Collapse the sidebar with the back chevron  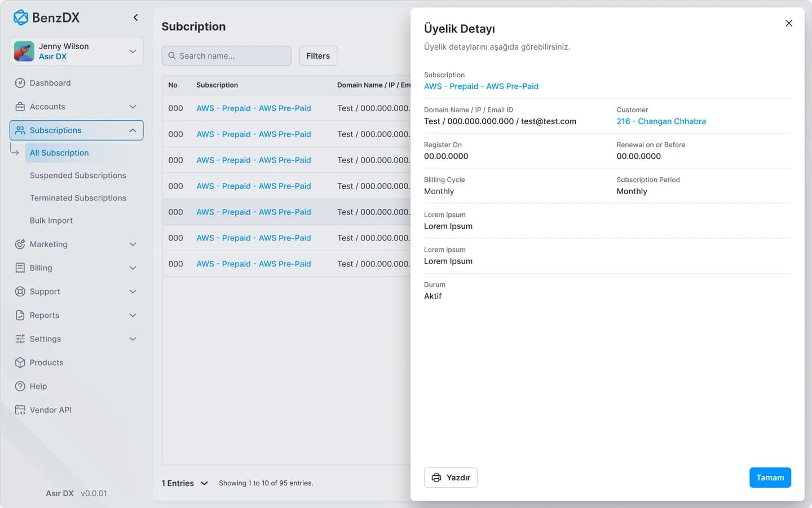pos(136,17)
